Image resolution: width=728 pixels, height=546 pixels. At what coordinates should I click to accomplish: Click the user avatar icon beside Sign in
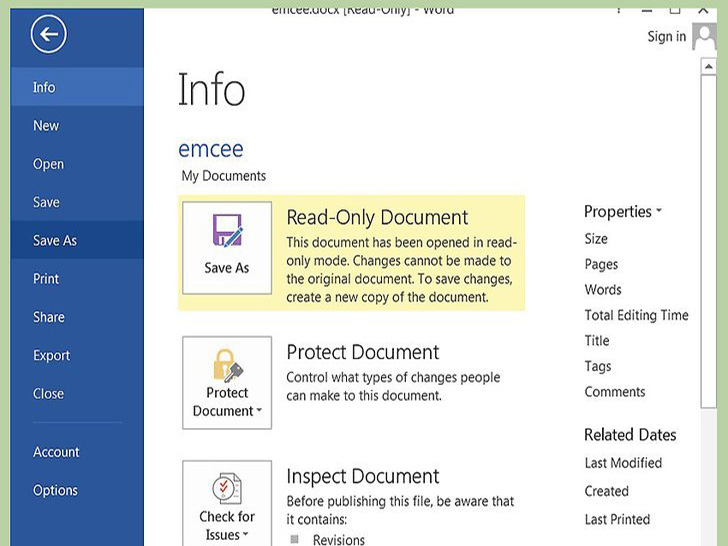(704, 37)
